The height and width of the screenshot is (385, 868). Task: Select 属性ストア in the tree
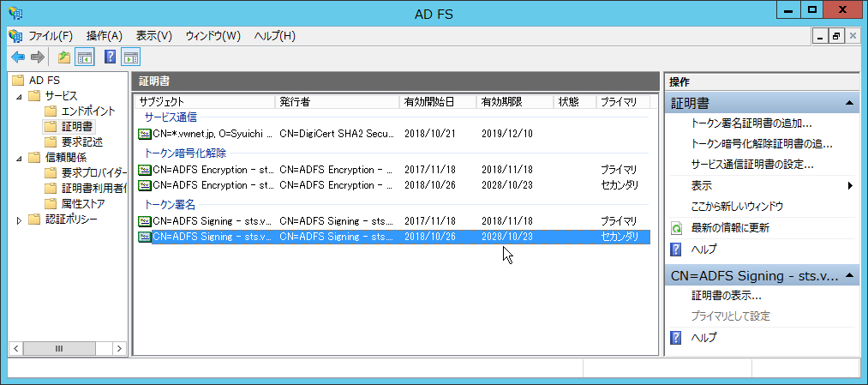click(x=83, y=204)
